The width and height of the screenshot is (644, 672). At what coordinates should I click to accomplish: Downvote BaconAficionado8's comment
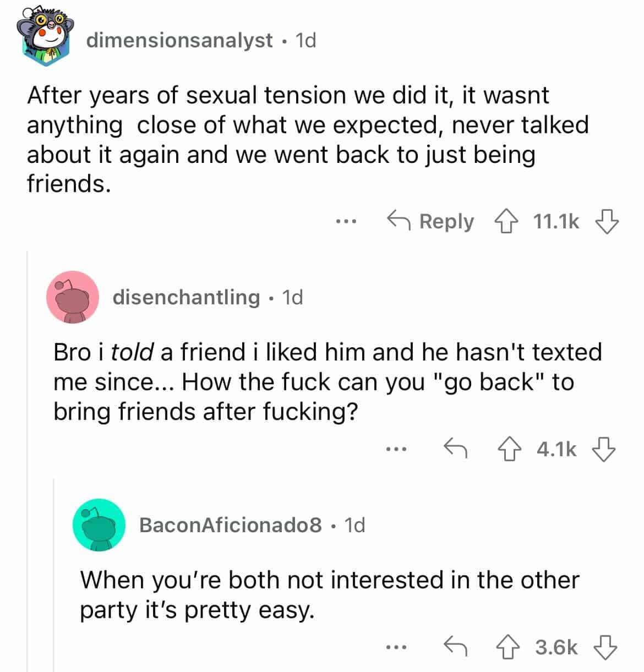pyautogui.click(x=604, y=647)
